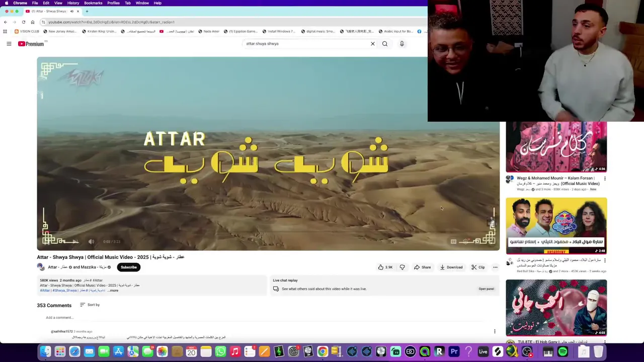Open a new Chrome tab
The height and width of the screenshot is (362, 644).
(x=87, y=11)
